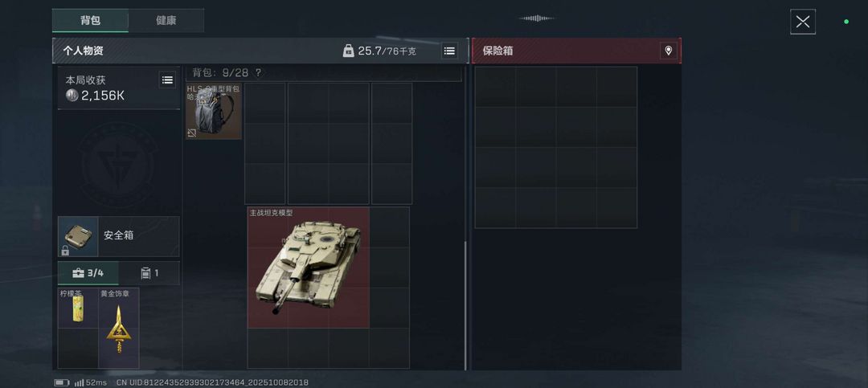
Task: Tap the weight lock icon next to 25.7
Action: [348, 51]
